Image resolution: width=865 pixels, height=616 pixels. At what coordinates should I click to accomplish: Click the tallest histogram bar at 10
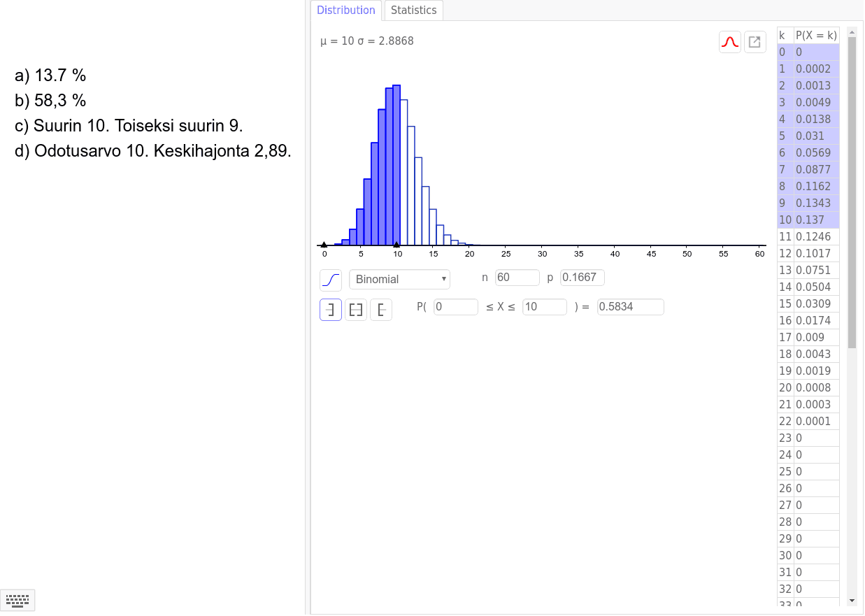click(x=396, y=165)
